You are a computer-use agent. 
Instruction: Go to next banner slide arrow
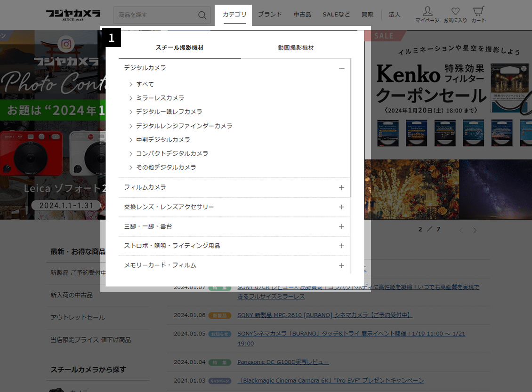(475, 230)
